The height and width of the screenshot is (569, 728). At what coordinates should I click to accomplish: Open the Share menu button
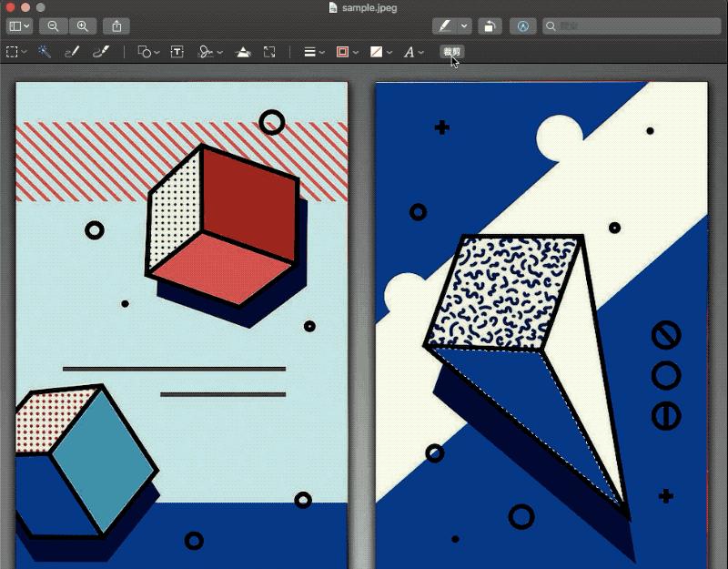tap(116, 26)
